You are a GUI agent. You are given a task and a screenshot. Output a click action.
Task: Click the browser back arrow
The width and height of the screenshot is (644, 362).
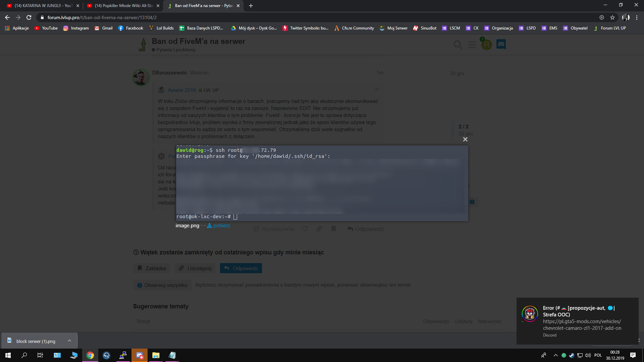point(7,17)
